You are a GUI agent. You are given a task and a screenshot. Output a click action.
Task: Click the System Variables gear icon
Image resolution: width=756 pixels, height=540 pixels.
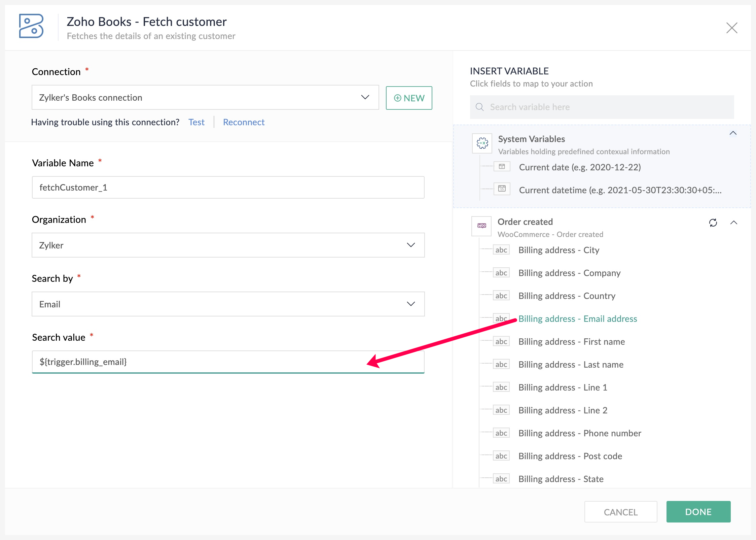[482, 143]
